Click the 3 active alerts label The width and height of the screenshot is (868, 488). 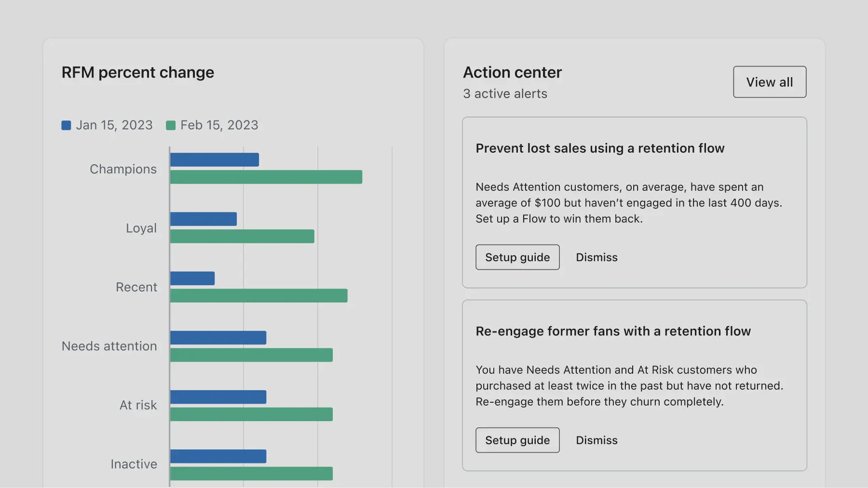click(x=505, y=93)
